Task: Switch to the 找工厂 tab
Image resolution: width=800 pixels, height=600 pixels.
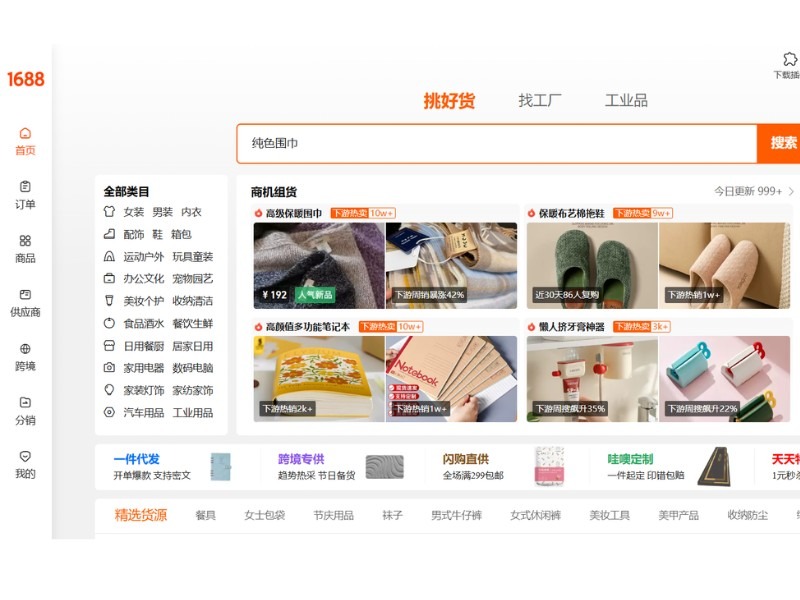Action: pos(540,101)
